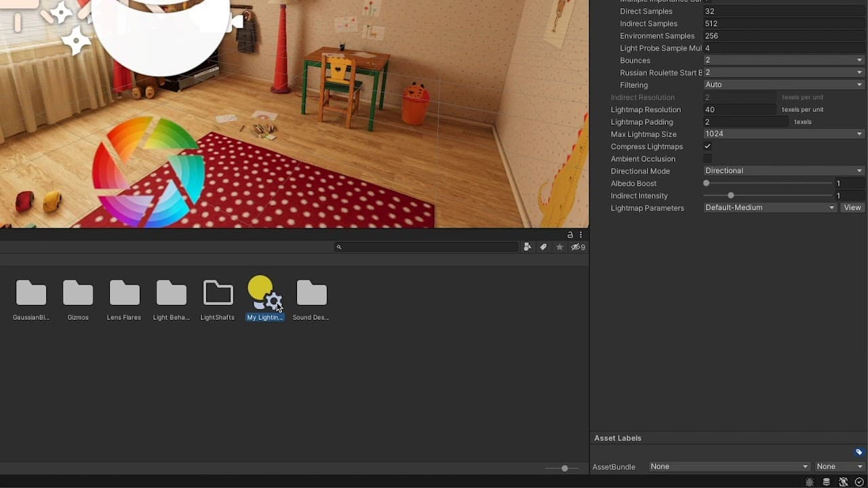Click the View button for Lightmap Parameters
868x488 pixels.
[852, 207]
